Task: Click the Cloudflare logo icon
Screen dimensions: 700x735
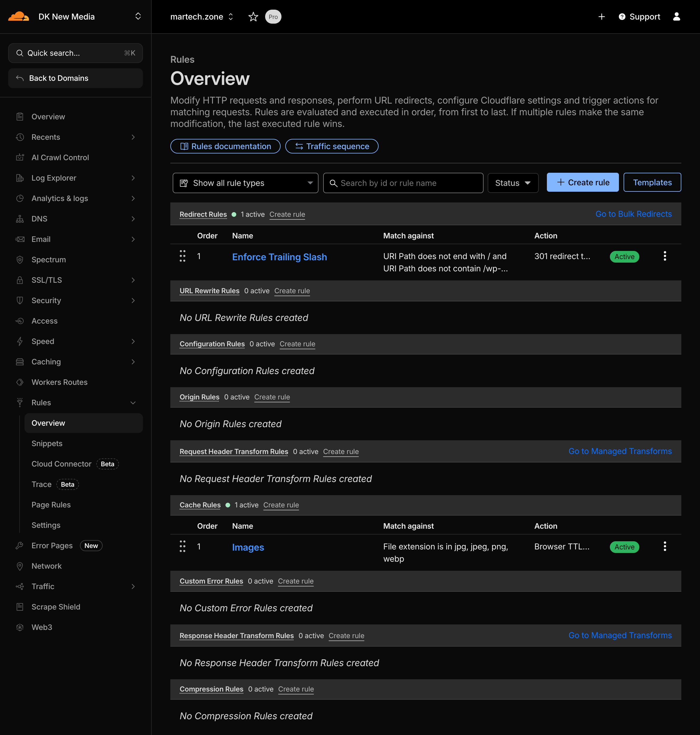Action: (x=19, y=16)
